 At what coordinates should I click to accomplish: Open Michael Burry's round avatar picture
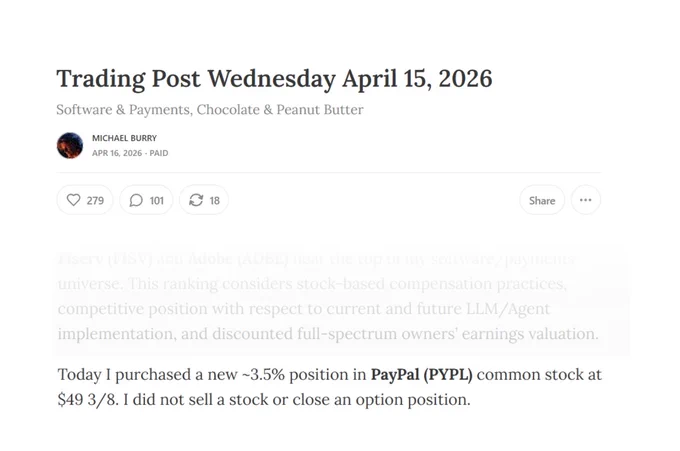70,145
